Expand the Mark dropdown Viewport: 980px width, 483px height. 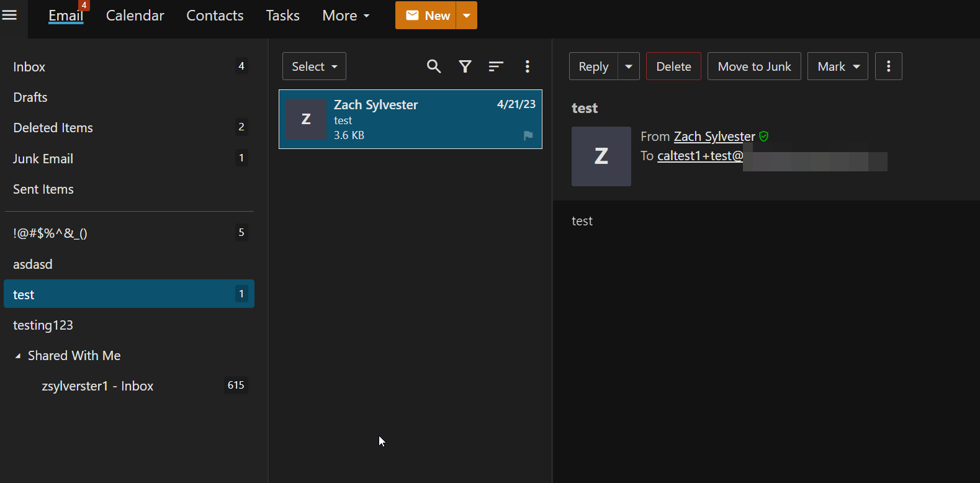[x=837, y=66]
